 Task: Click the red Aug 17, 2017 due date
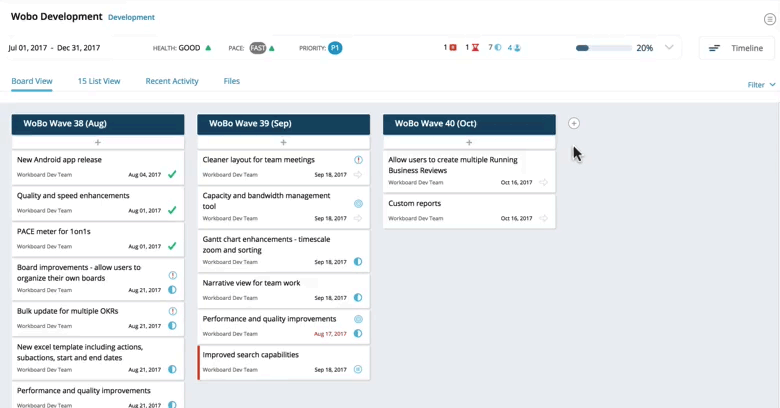330,334
